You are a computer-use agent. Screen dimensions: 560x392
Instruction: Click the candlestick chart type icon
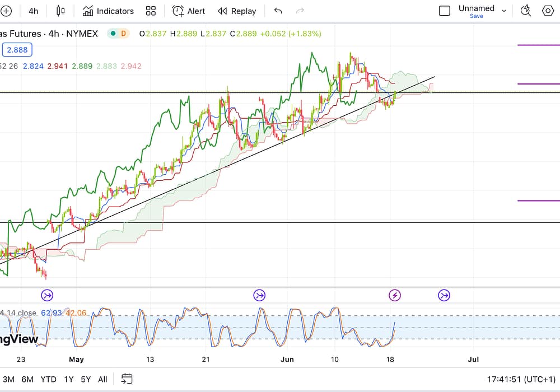click(60, 11)
